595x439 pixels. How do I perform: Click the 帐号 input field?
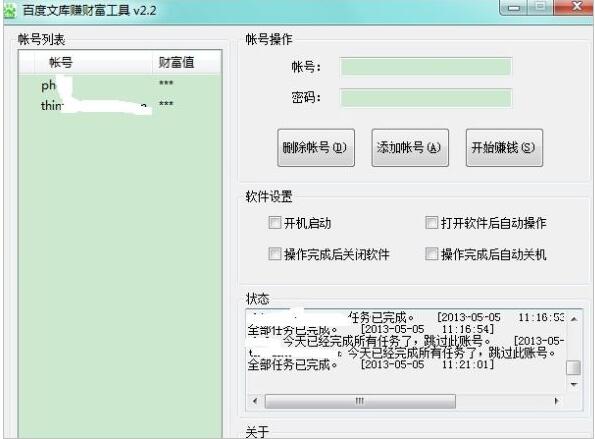(x=426, y=67)
